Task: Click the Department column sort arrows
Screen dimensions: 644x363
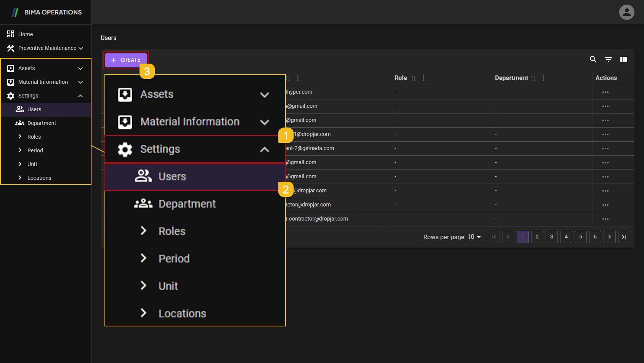Action: click(533, 78)
